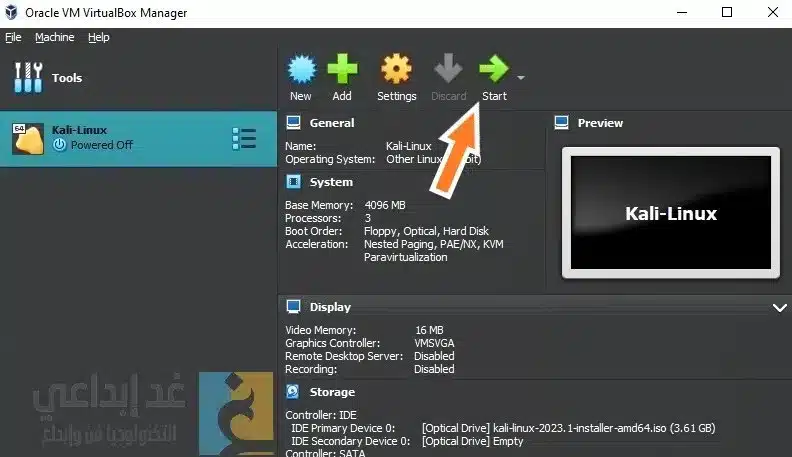Click the Name value Kali-Linux in General
This screenshot has width=792, height=457.
[409, 146]
